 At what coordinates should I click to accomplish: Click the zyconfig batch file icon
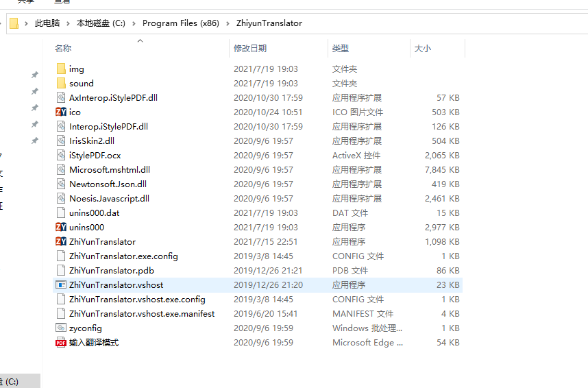[x=61, y=328]
